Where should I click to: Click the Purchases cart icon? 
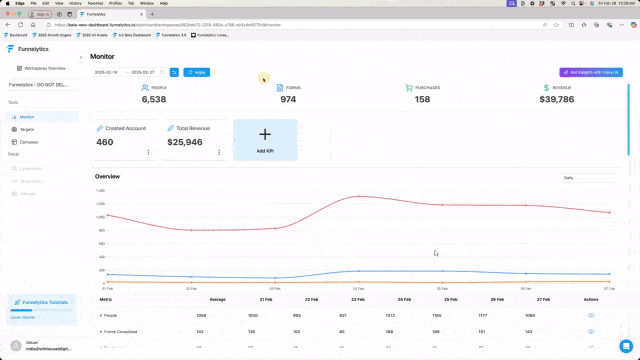(409, 87)
